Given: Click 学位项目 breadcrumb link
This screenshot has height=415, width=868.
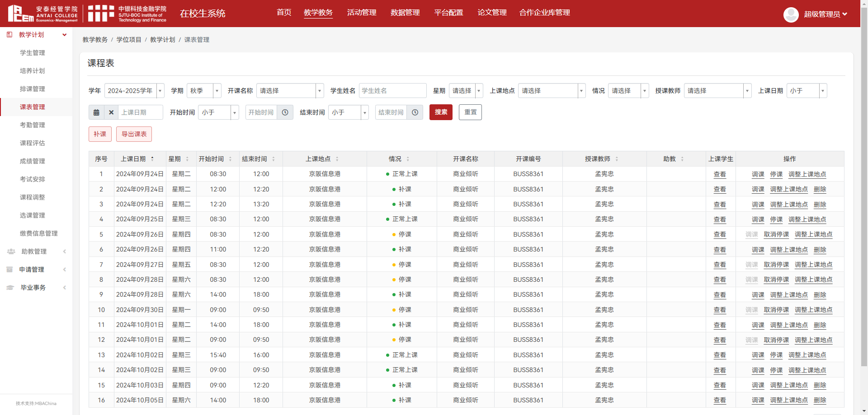Looking at the screenshot, I should 129,40.
